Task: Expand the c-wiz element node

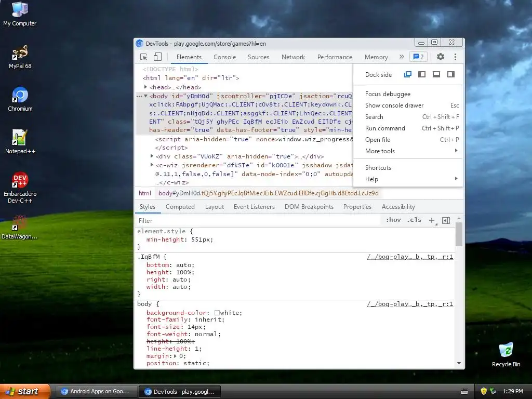Action: point(152,165)
